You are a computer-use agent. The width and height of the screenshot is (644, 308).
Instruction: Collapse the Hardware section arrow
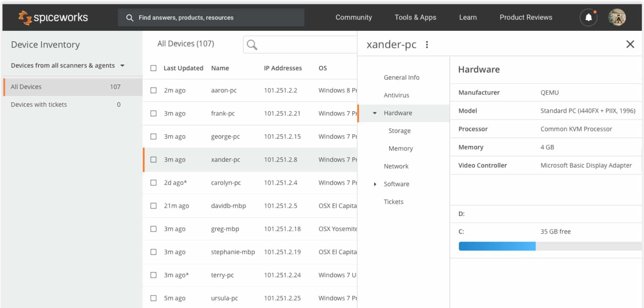[374, 113]
